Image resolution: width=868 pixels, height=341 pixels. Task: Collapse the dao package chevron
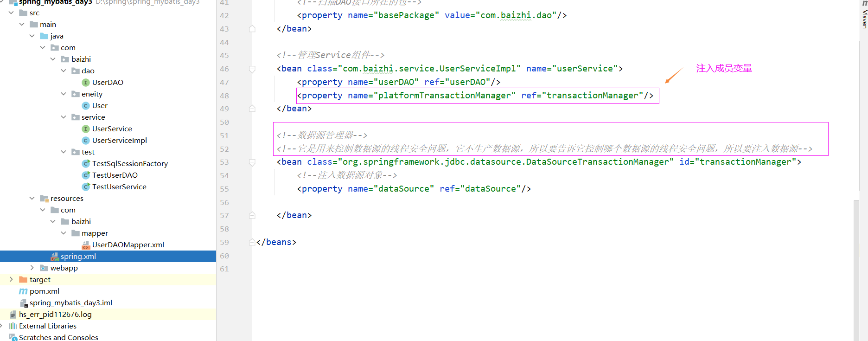(64, 71)
